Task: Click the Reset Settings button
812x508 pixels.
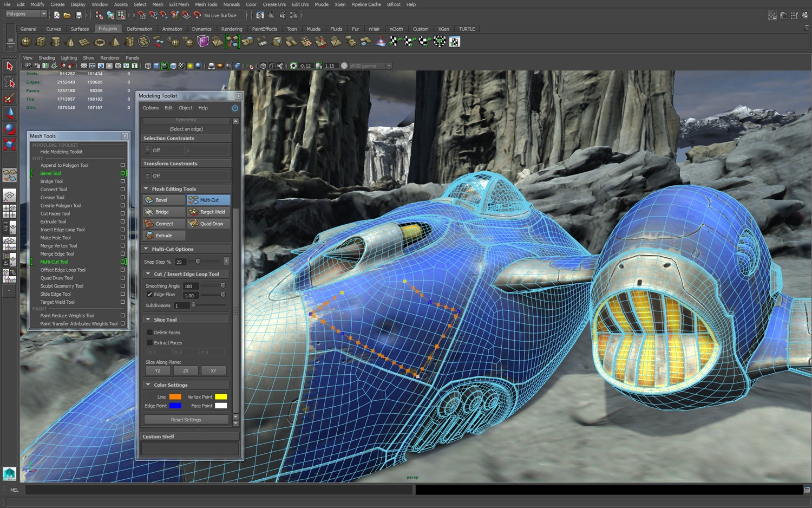Action: click(x=186, y=420)
